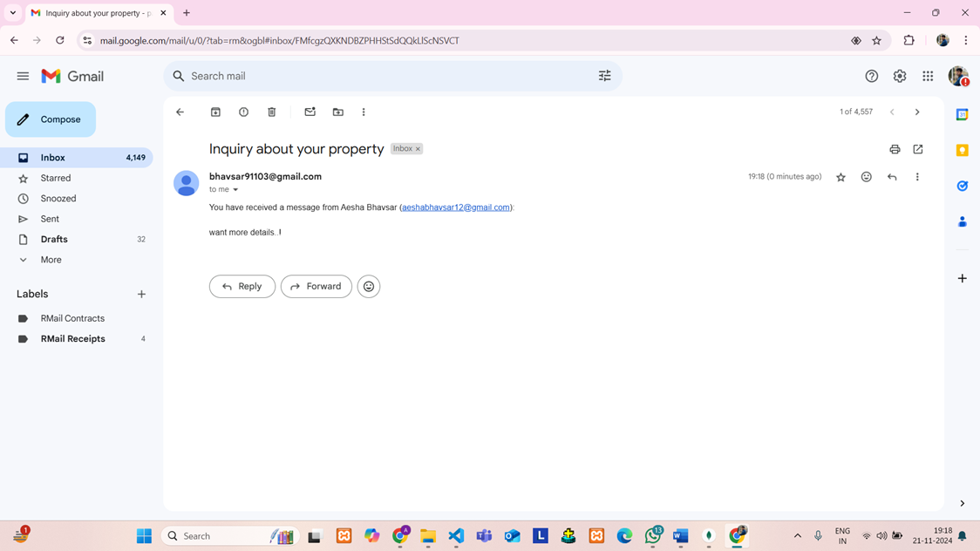Click the Move to folder icon
This screenshot has height=551, width=980.
pos(337,112)
